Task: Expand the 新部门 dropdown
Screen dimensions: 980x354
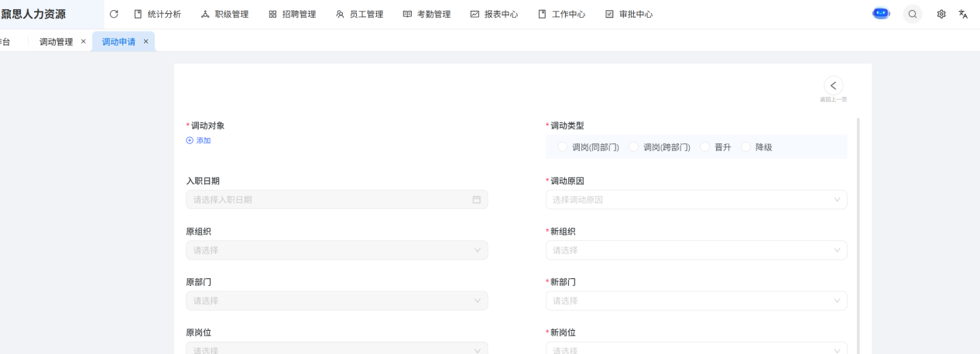Action: point(696,301)
